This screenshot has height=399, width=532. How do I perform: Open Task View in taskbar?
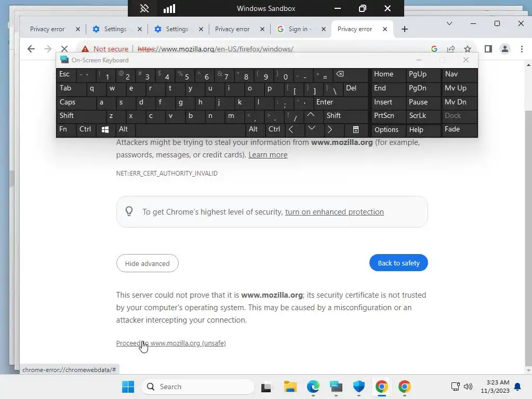(x=267, y=387)
